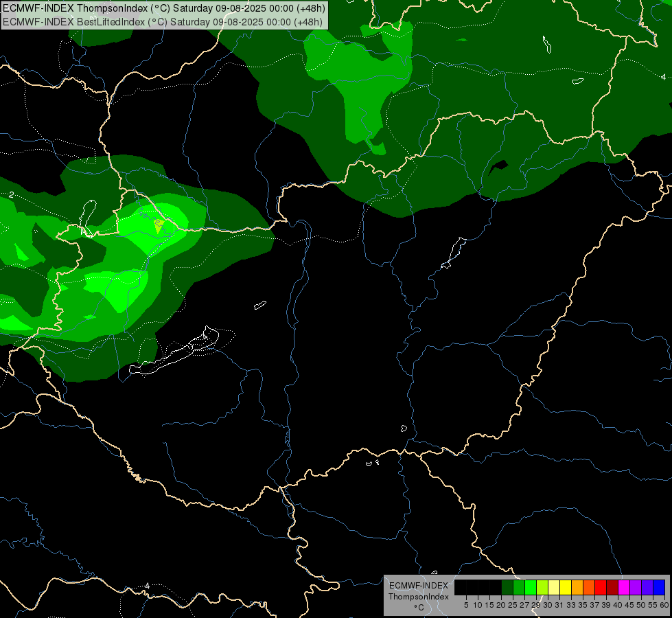Click the yellow-green 29–30 legend swatch
The width and height of the screenshot is (672, 618).
click(542, 587)
